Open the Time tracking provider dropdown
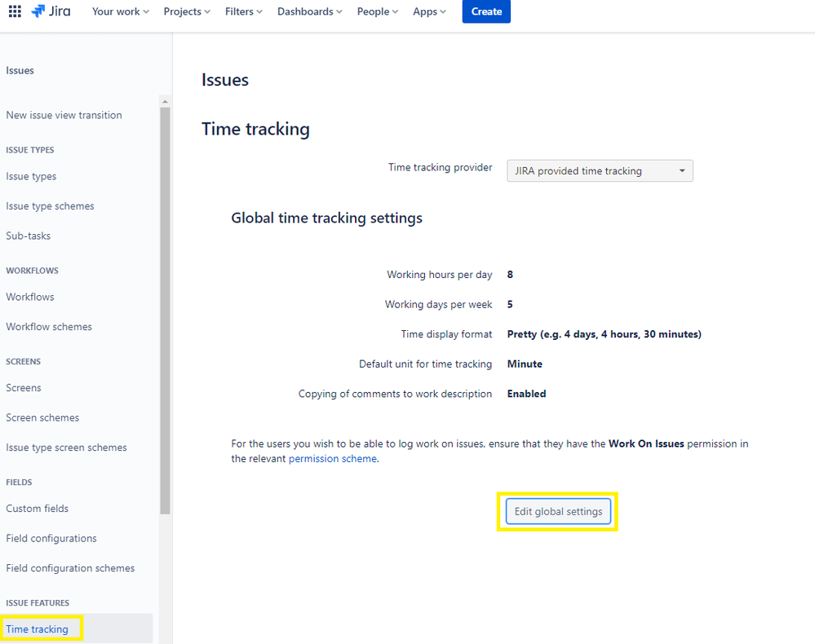 coord(600,170)
